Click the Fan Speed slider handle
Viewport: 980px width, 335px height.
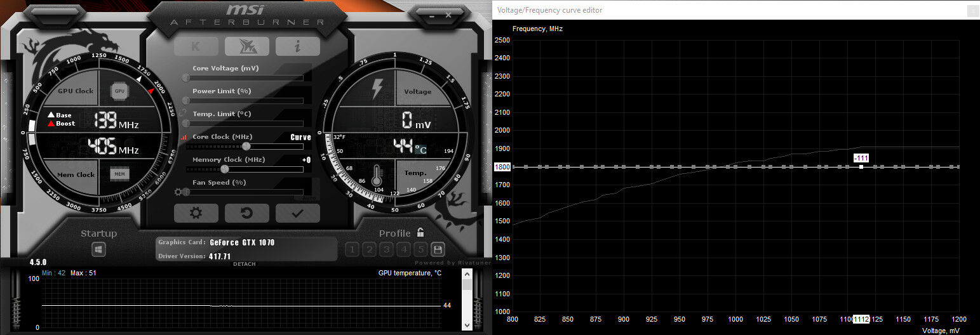click(186, 192)
